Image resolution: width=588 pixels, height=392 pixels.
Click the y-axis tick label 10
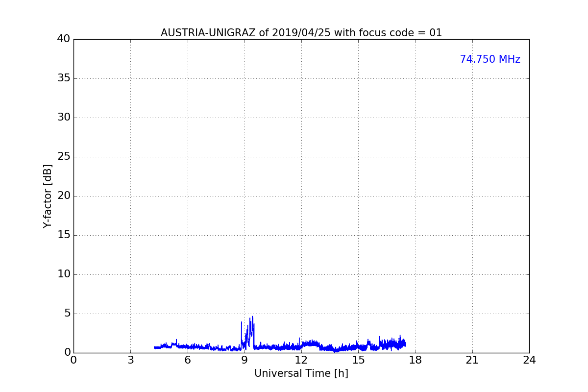(x=64, y=274)
